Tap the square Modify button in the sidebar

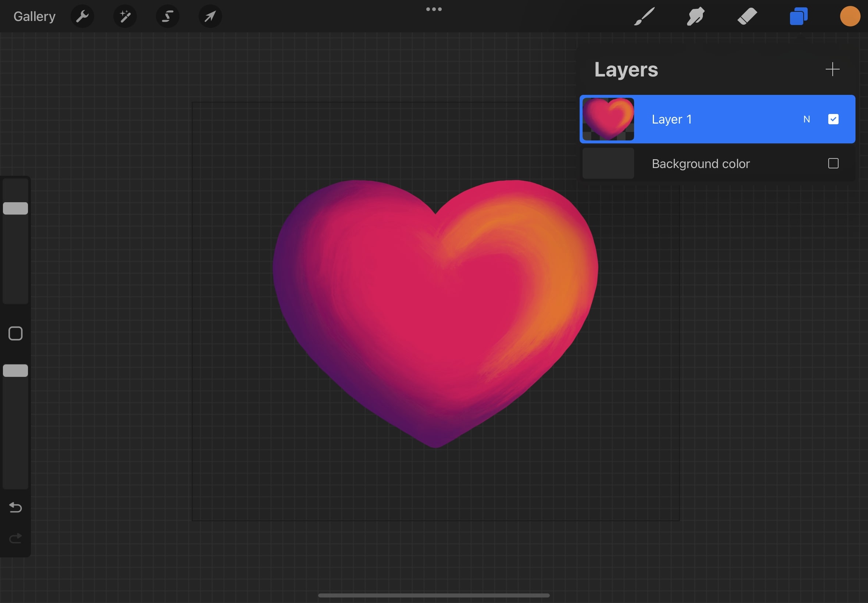(x=15, y=333)
